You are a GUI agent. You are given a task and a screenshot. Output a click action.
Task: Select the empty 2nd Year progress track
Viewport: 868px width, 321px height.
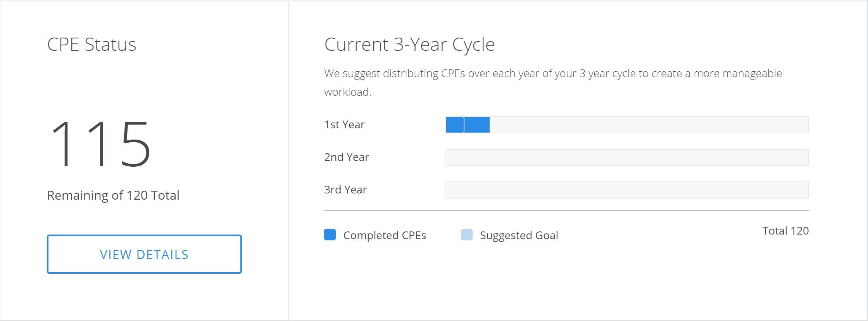coord(627,157)
